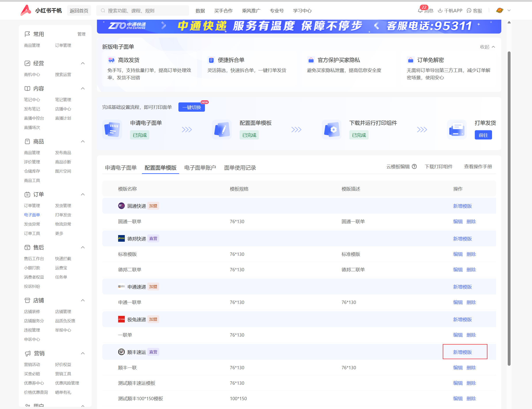
Task: Click the user avatar icon
Action: click(x=500, y=10)
